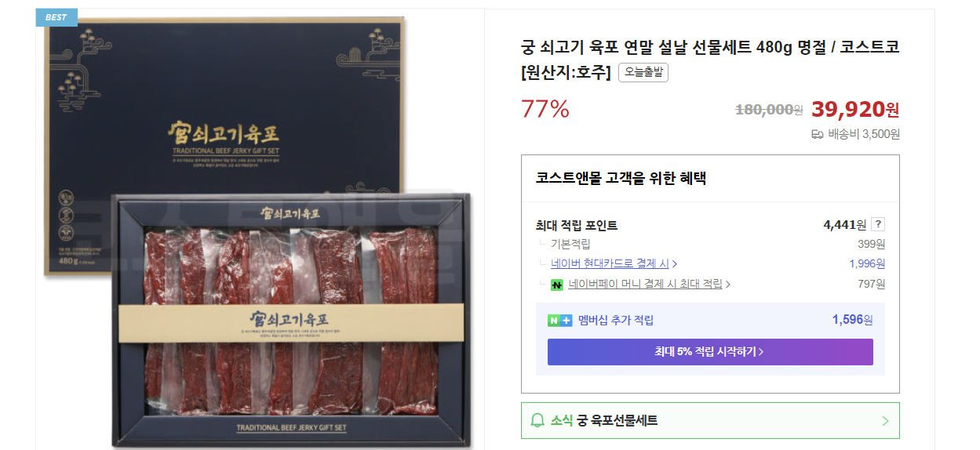Click the delivery truck icon
Viewport: 980px width, 450px height.
point(818,134)
